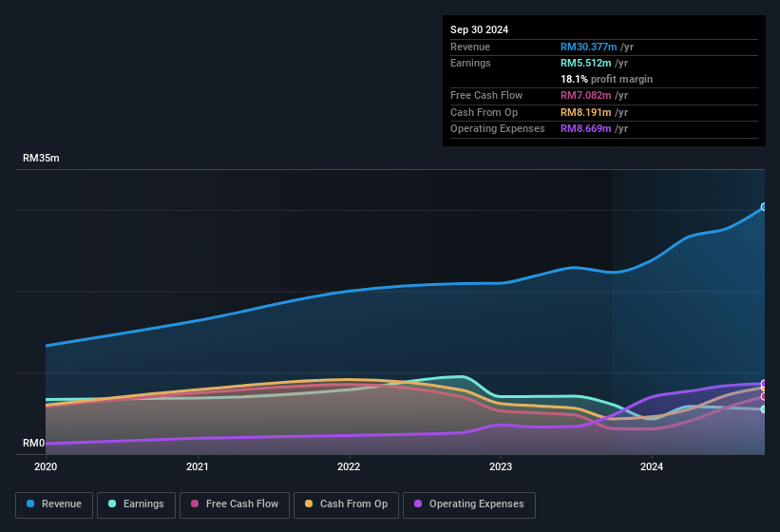The image size is (780, 532).
Task: Click the Earnings label in the tooltip
Action: 470,63
